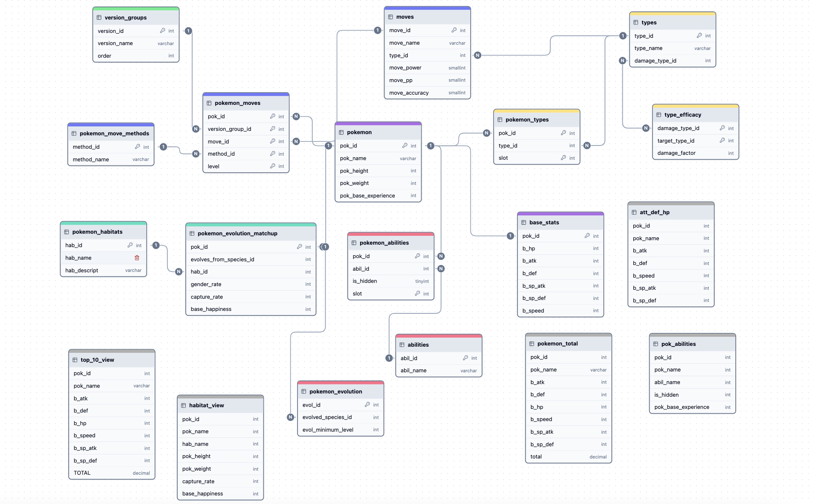The width and height of the screenshot is (813, 504).
Task: Select type_name field in types table
Action: 672,48
